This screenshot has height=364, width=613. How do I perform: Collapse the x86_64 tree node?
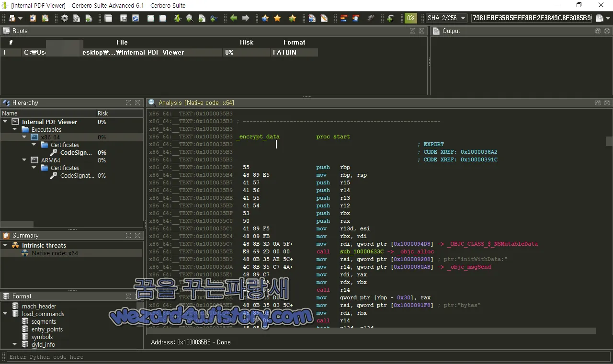pos(24,137)
